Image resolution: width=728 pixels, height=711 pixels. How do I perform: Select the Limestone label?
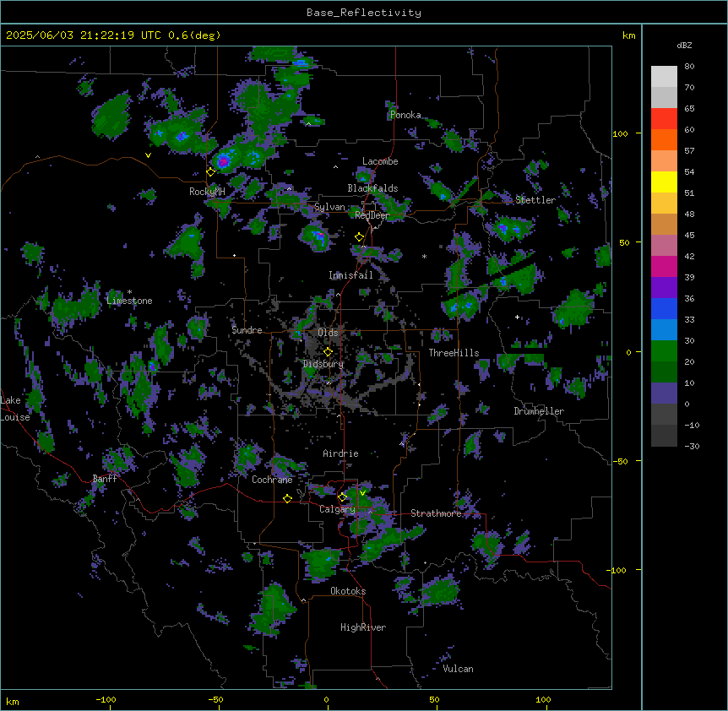click(129, 301)
